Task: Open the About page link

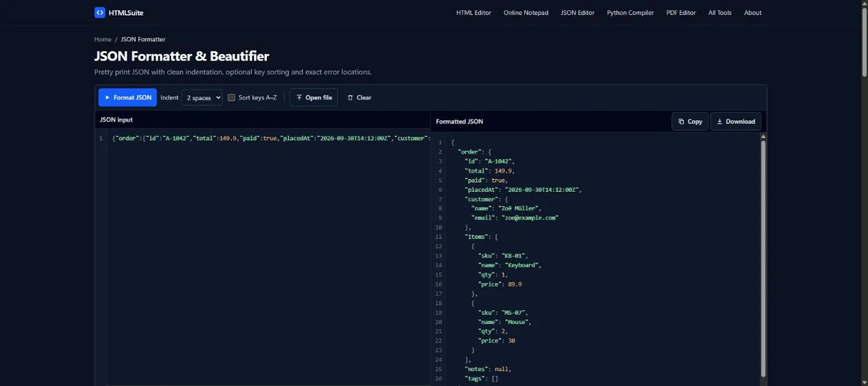Action: (752, 12)
